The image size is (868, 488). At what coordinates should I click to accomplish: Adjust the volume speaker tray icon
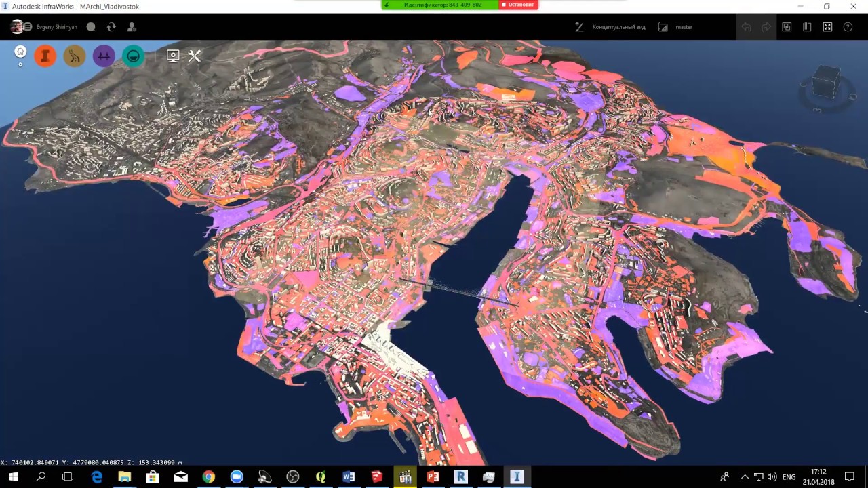772,476
